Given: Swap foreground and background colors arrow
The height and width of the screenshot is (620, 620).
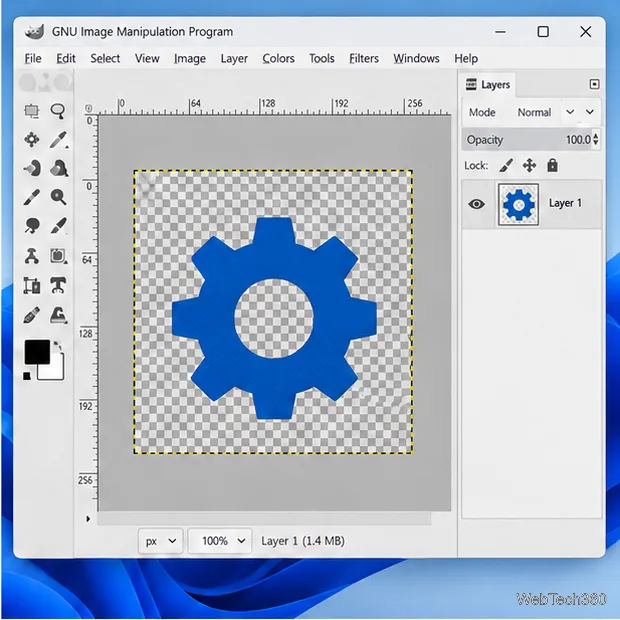Looking at the screenshot, I should 58,346.
